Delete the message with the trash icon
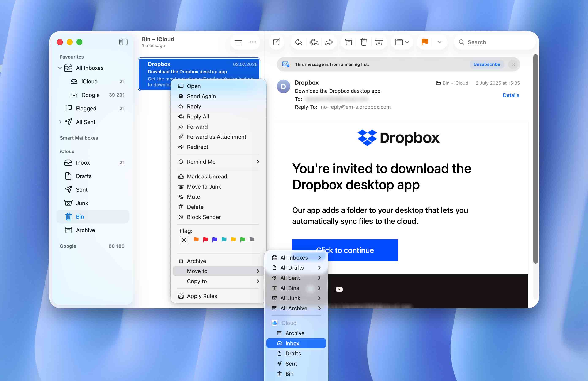The width and height of the screenshot is (588, 381). pos(364,42)
